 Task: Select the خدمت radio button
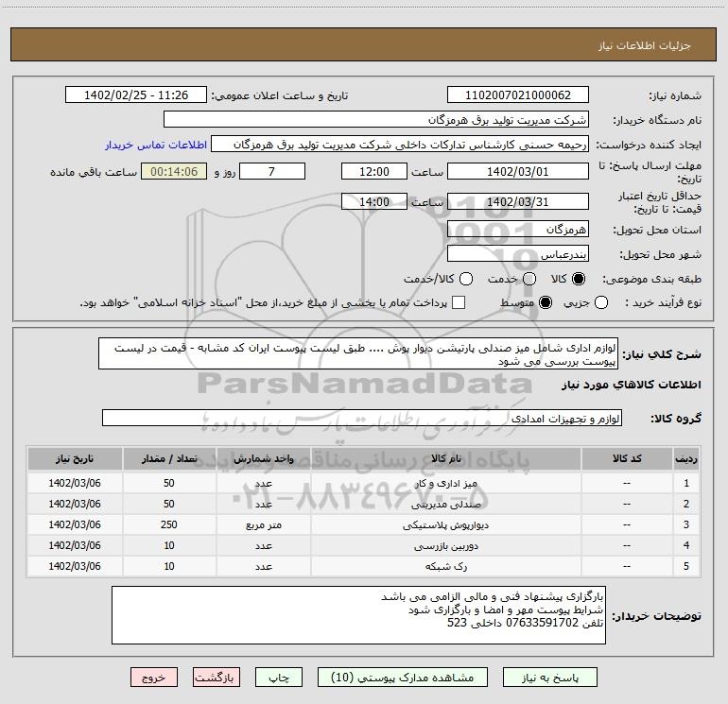point(529,279)
